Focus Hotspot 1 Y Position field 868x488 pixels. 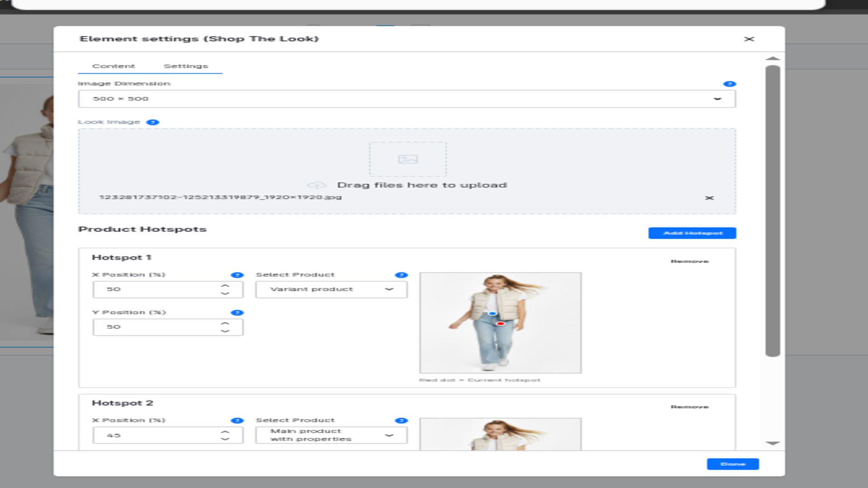(168, 327)
